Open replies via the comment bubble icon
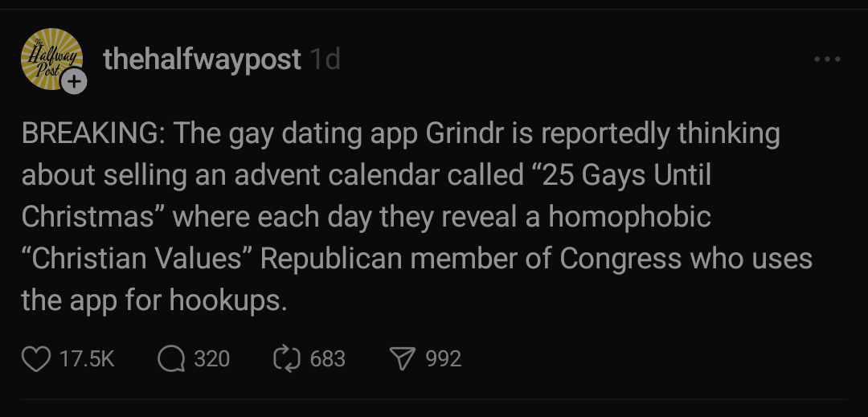Viewport: 868px width, 417px height. tap(171, 359)
